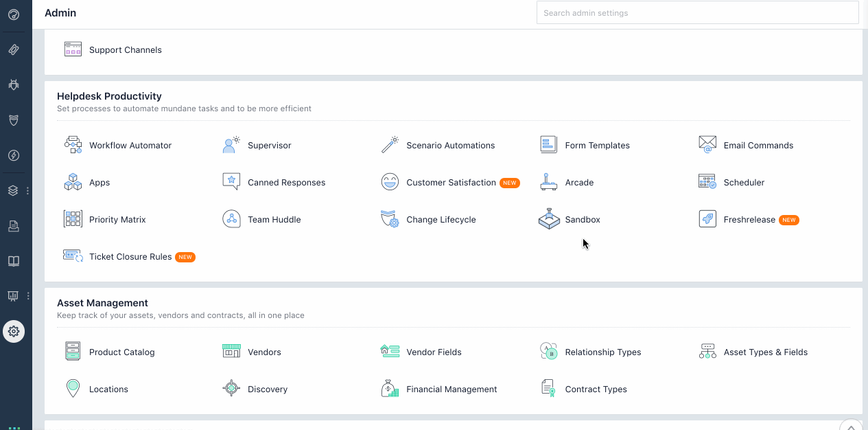868x430 pixels.
Task: Open the Vendor Fields link
Action: coord(434,352)
